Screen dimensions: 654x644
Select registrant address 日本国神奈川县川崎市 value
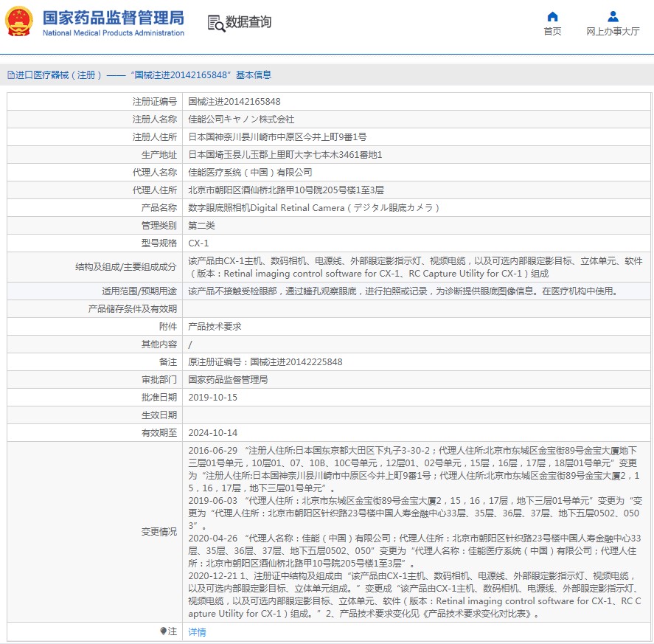pos(277,137)
